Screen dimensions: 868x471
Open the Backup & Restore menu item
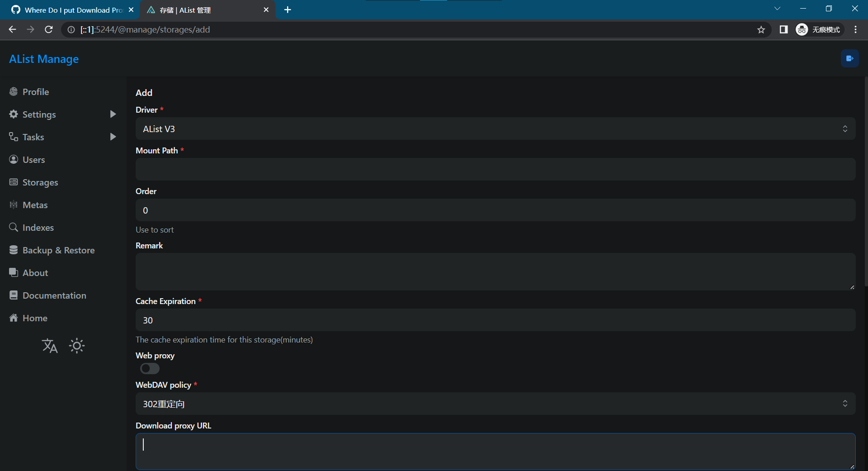coord(59,250)
